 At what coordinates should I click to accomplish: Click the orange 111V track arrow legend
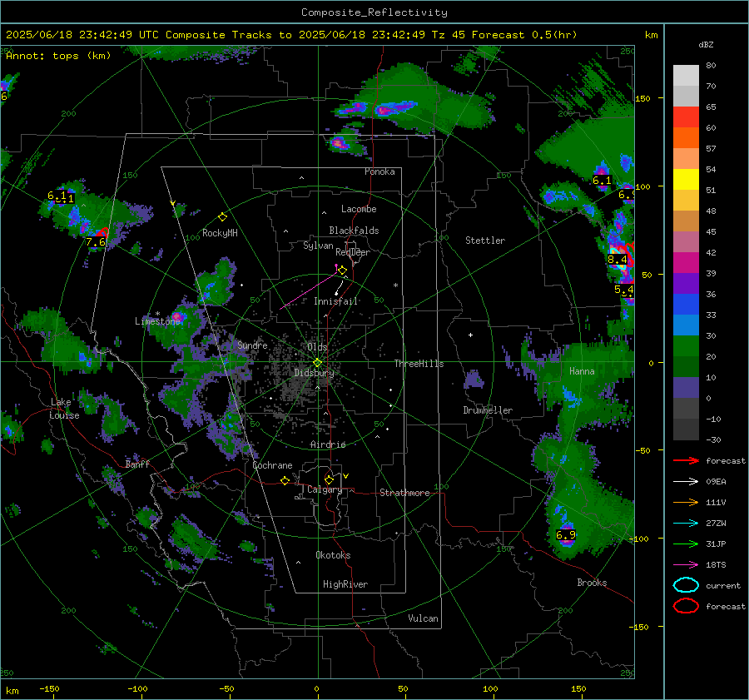pyautogui.click(x=686, y=502)
